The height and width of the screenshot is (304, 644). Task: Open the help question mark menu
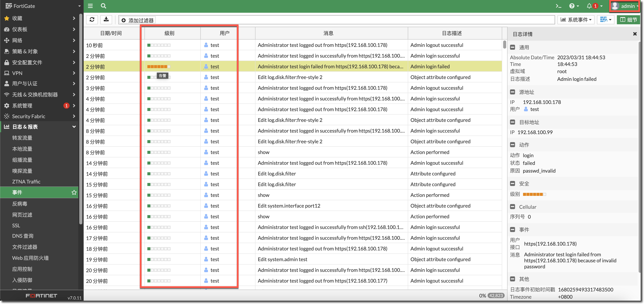[x=572, y=6]
